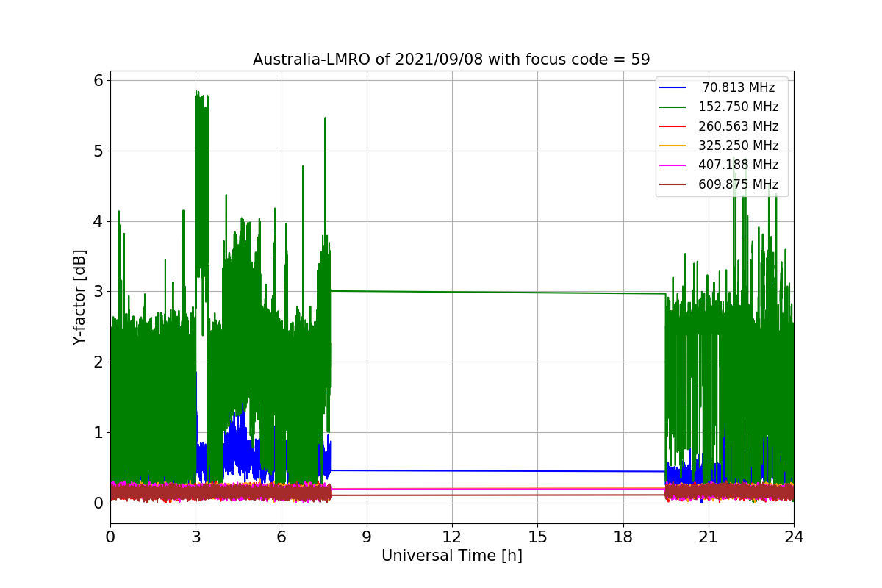882x588 pixels.
Task: Click the green line swatch in legend
Action: (673, 107)
